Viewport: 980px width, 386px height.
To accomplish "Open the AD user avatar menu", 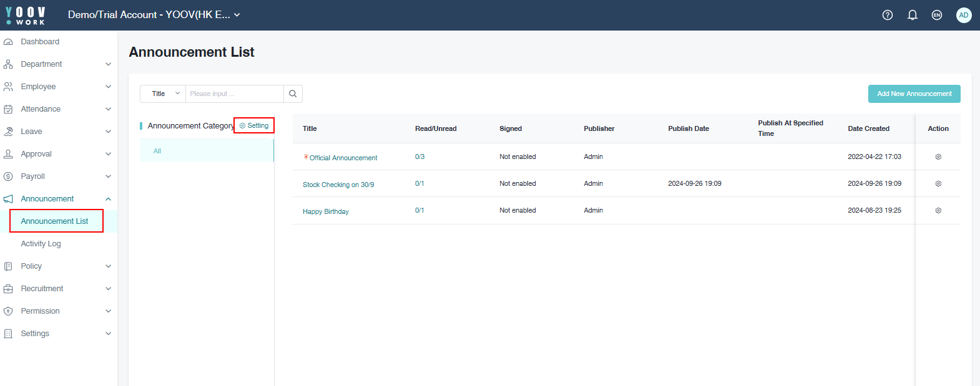I will [963, 15].
